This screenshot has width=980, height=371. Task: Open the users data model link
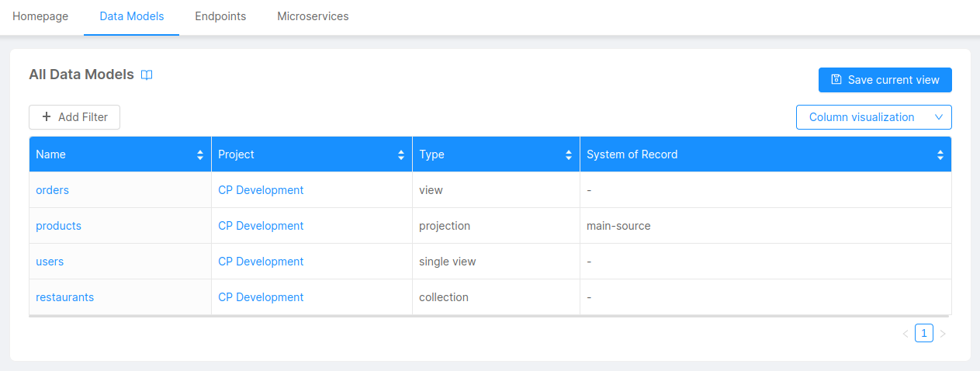click(x=50, y=262)
